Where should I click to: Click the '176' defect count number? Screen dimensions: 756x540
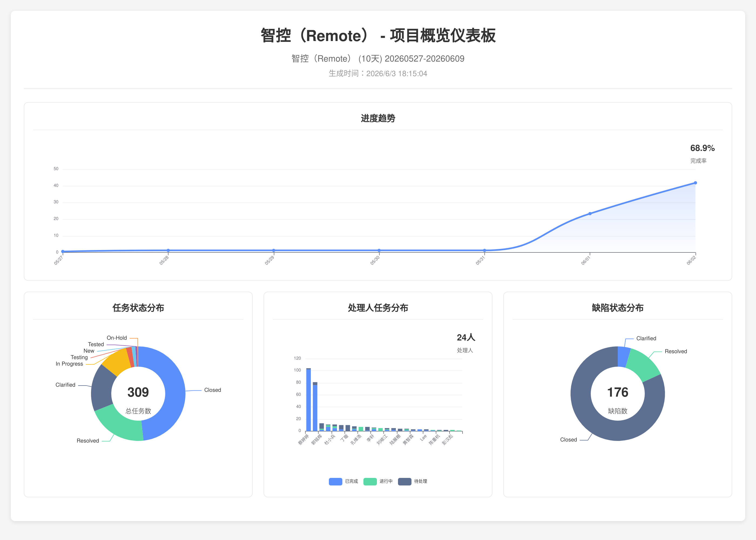pos(618,392)
